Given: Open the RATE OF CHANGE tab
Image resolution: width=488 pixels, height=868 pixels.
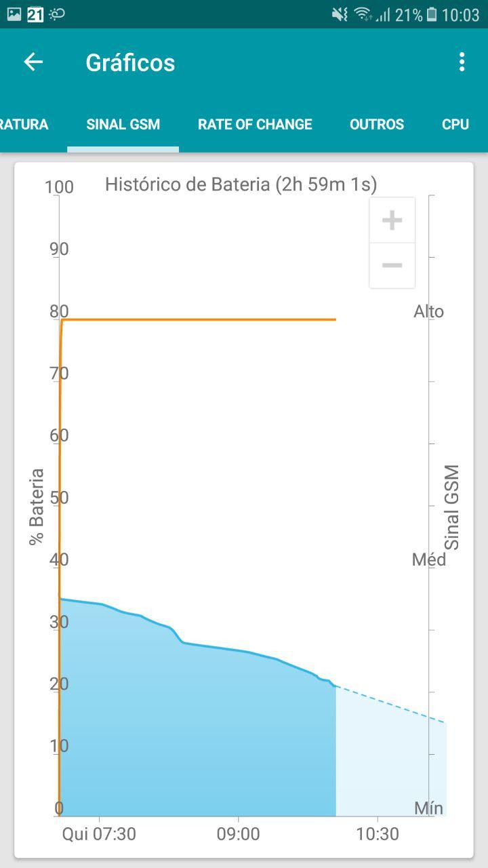Looking at the screenshot, I should tap(255, 125).
